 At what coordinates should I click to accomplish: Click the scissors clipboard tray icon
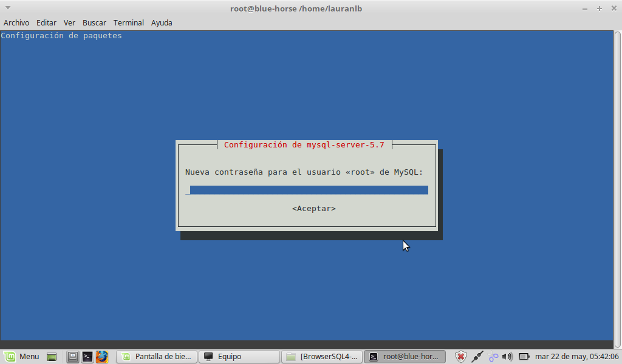pyautogui.click(x=493, y=357)
